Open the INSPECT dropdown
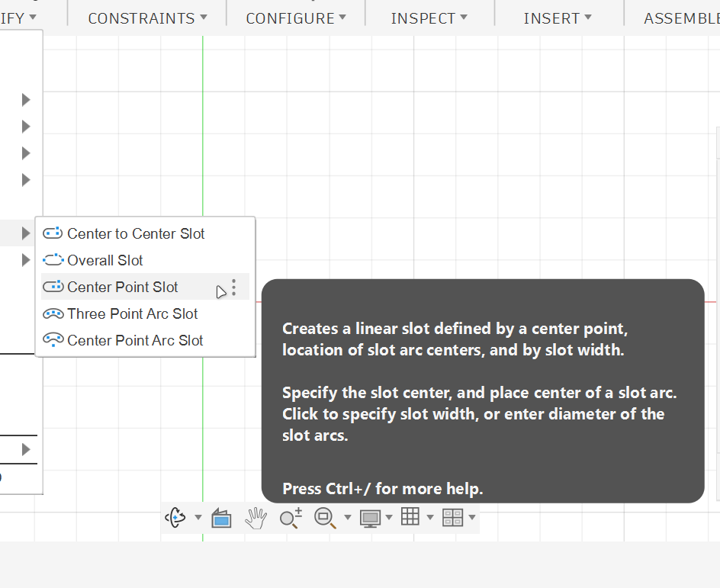Image resolution: width=720 pixels, height=588 pixels. coord(429,18)
